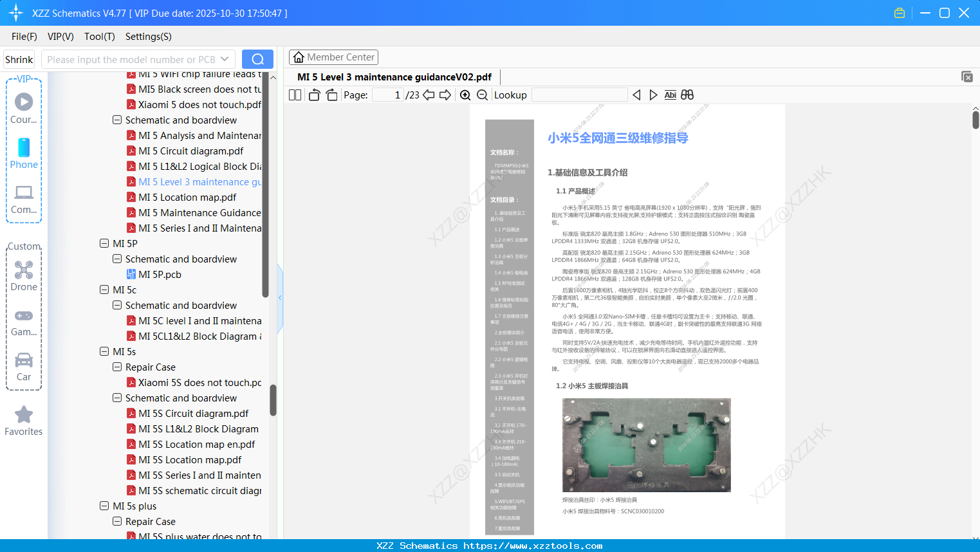
Task: Collapse Repair Case under MI 5s
Action: [117, 367]
